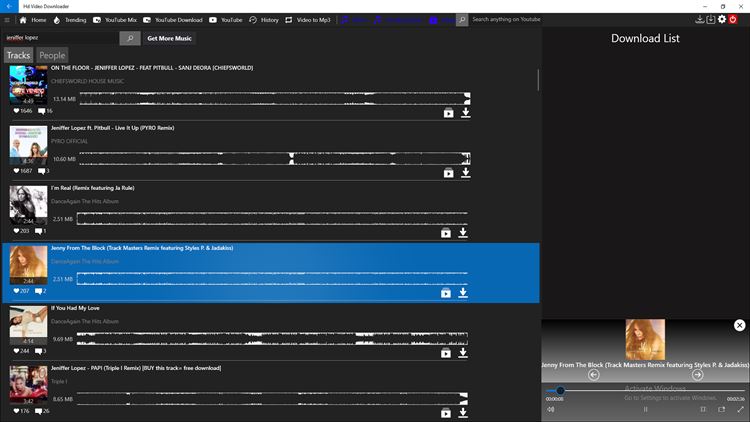Download 'PAPI (Triple I Remix)' track
This screenshot has height=422, width=750.
pos(463,412)
